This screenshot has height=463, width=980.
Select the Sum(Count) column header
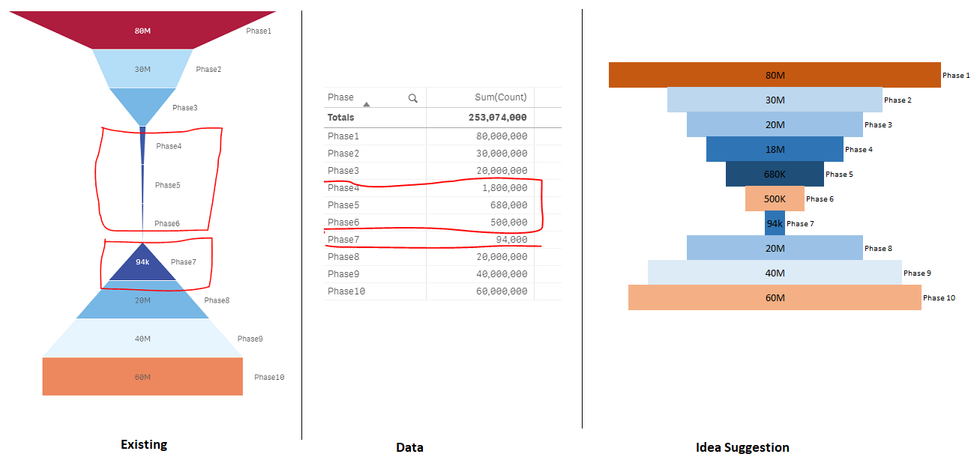500,97
